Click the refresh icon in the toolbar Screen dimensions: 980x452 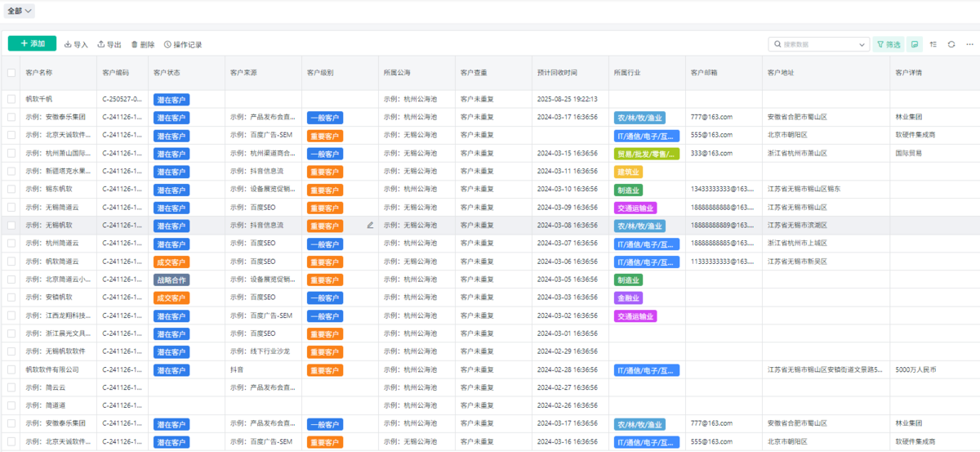(951, 44)
